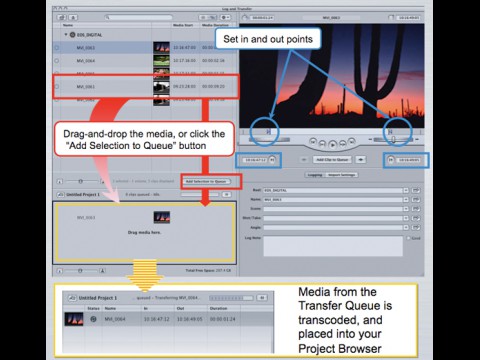This screenshot has width=480, height=360.
Task: Click project icon beside idle Untitled Project 1 queue
Action: [x=60, y=194]
